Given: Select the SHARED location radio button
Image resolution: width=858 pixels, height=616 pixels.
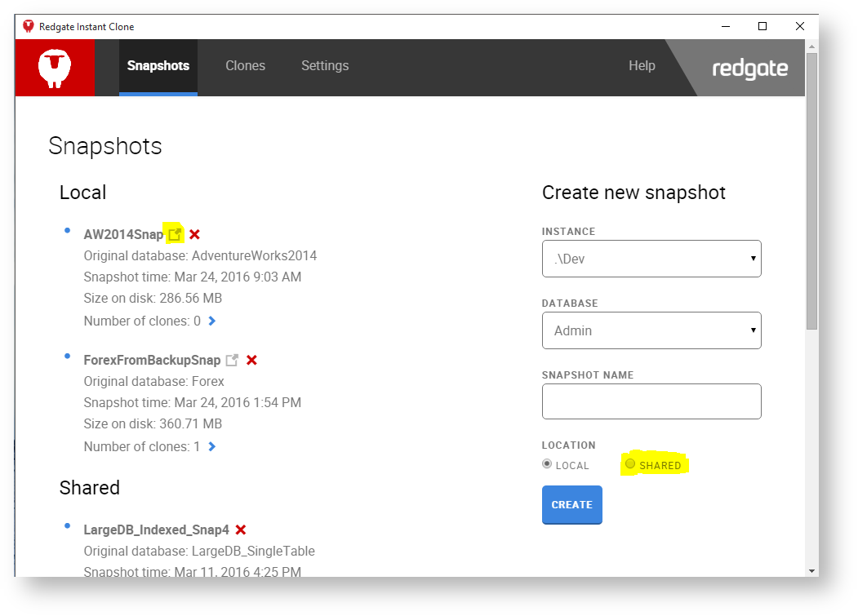Looking at the screenshot, I should (630, 464).
